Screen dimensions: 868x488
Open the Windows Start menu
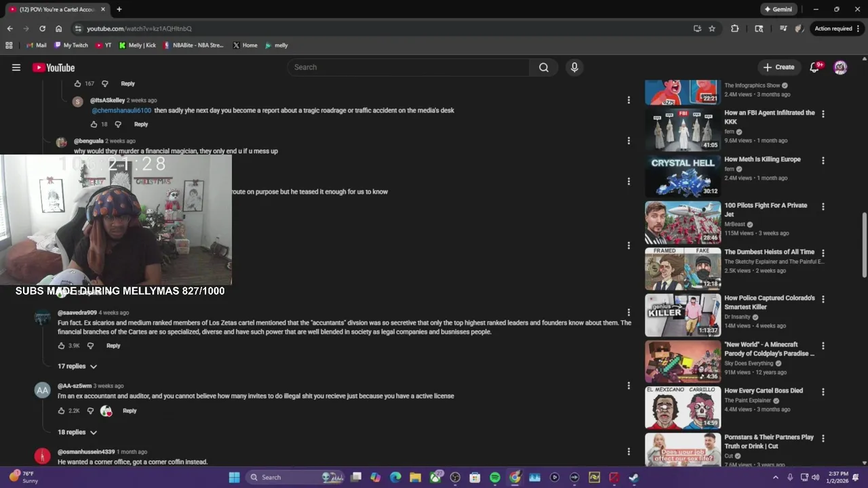coord(234,477)
